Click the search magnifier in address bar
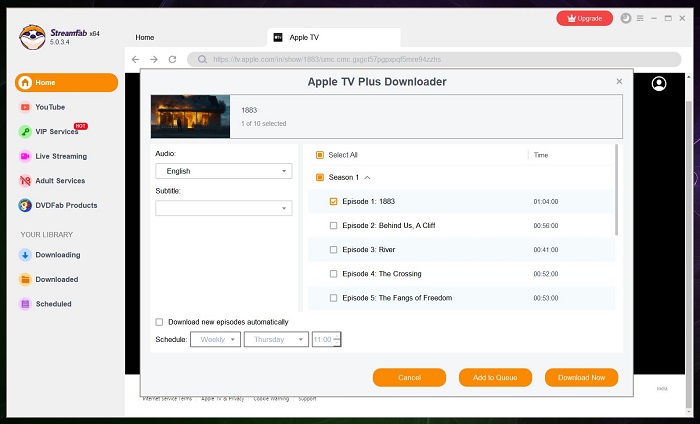700x424 pixels. pyautogui.click(x=202, y=59)
